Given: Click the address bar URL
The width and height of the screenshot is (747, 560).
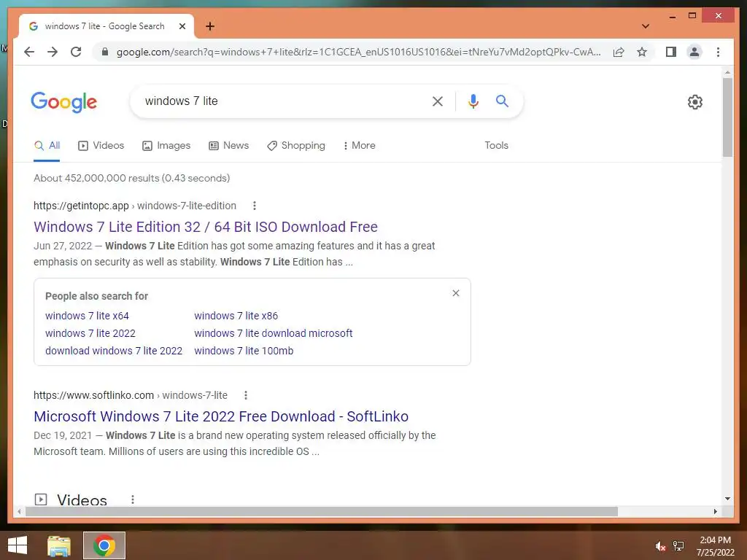Looking at the screenshot, I should (x=358, y=52).
